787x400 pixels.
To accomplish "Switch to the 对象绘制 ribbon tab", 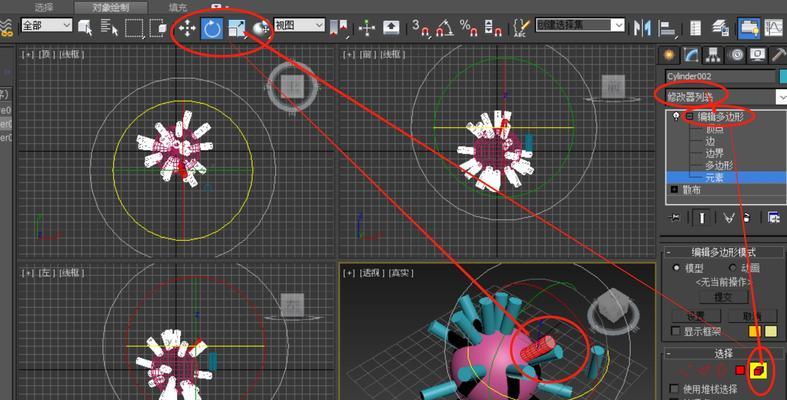I will tap(111, 8).
